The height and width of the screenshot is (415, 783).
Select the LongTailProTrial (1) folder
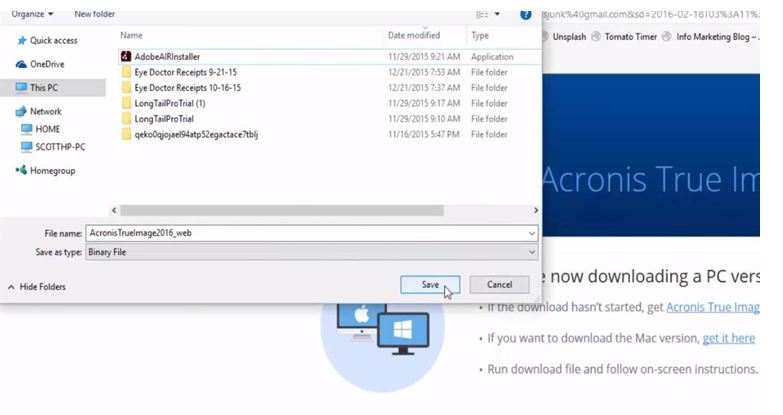(x=169, y=103)
